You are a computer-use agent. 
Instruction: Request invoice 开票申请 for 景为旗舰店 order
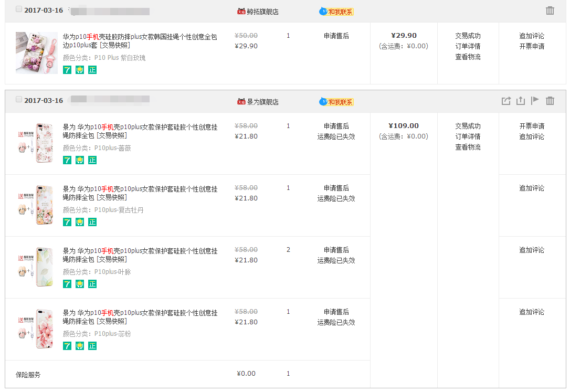532,126
